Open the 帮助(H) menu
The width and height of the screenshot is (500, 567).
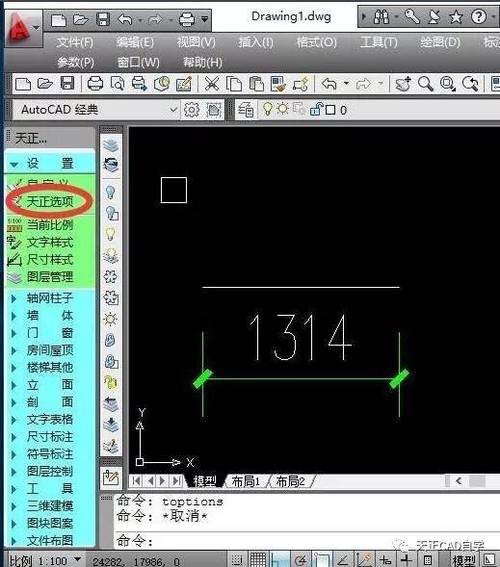coord(202,63)
